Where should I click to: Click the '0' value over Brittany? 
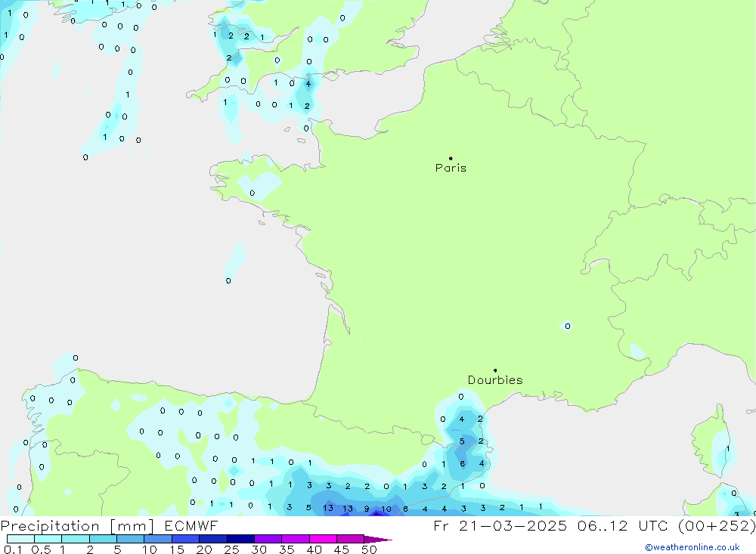(x=253, y=193)
